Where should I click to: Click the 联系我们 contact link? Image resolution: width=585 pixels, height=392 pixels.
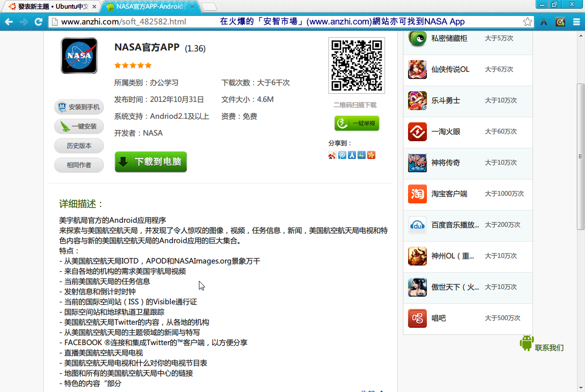(549, 348)
